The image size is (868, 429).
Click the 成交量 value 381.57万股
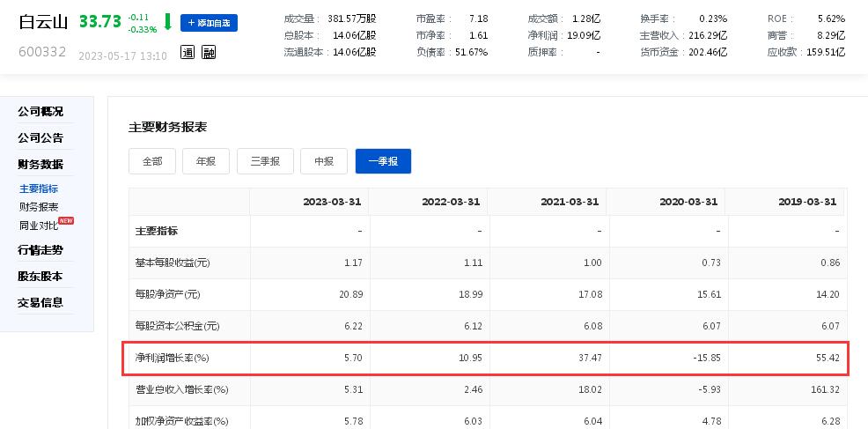(x=352, y=18)
